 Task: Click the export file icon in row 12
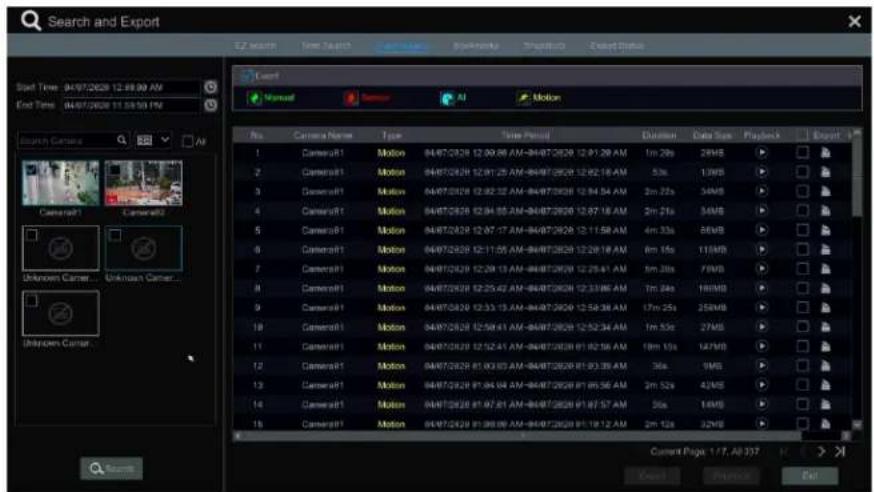[x=826, y=366]
